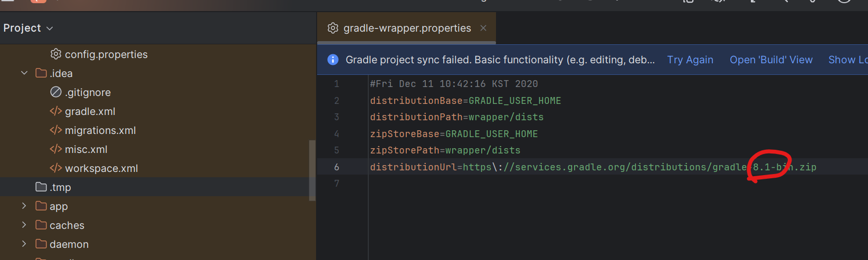Select the .tmp folder row
This screenshot has height=260, width=868.
click(x=158, y=187)
